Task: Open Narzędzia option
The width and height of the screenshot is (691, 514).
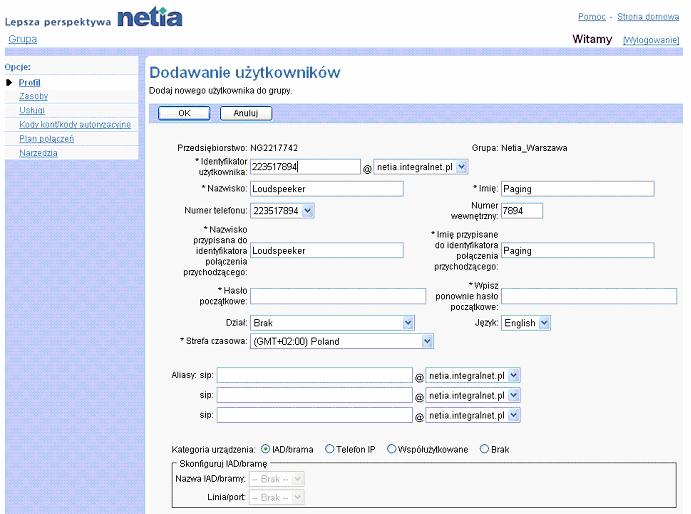Action: (x=38, y=153)
